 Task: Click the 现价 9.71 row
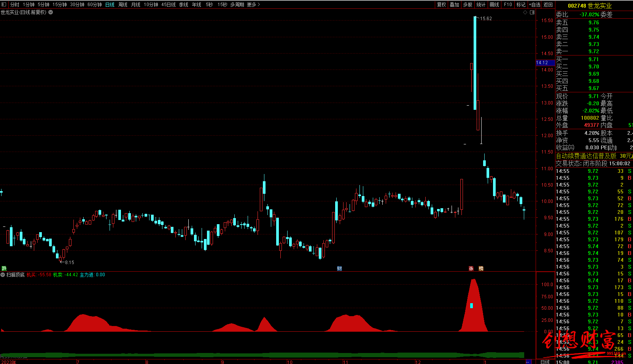pos(577,96)
